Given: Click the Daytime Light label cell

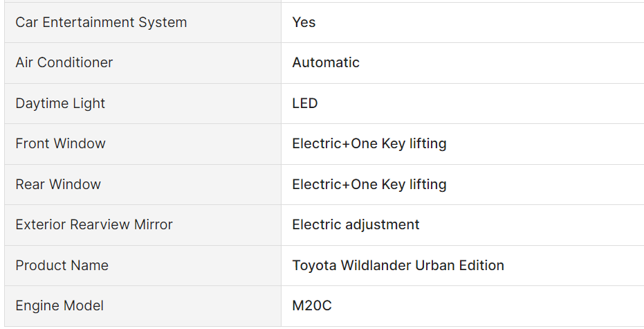Looking at the screenshot, I should (x=60, y=103).
